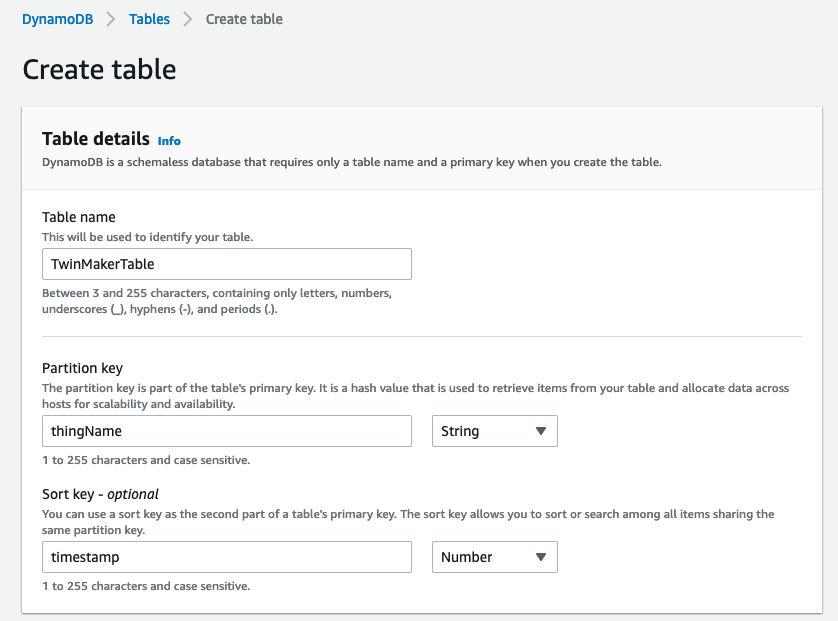
Task: Click the Info link beside Table details
Action: tap(168, 140)
